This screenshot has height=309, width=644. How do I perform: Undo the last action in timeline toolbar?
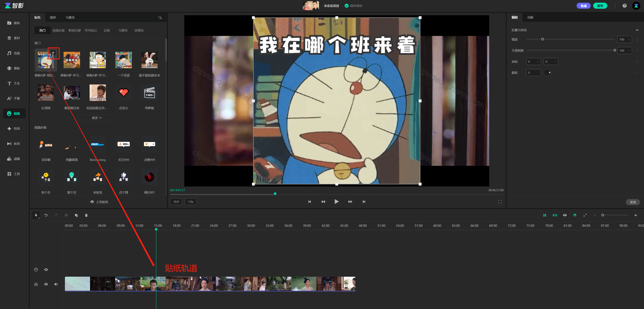click(46, 215)
